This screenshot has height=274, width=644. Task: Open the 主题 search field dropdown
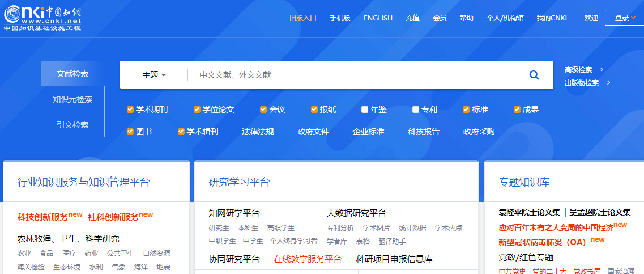tap(153, 75)
